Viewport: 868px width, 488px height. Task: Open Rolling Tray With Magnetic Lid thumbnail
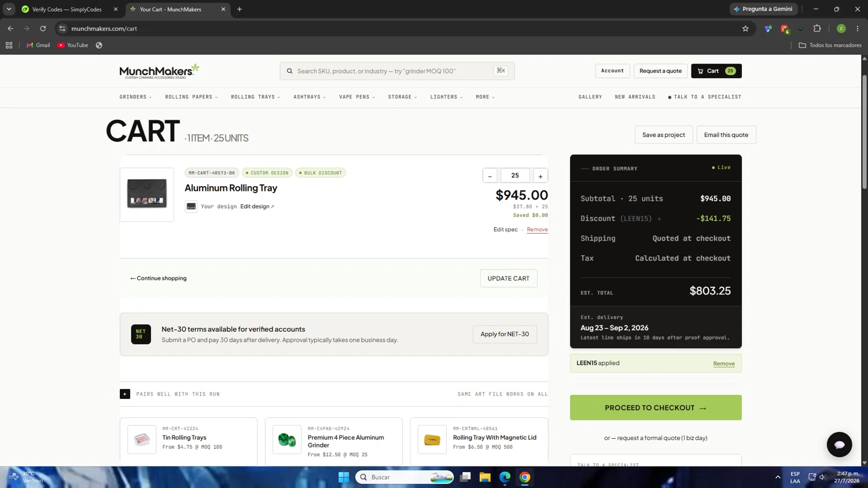click(432, 439)
